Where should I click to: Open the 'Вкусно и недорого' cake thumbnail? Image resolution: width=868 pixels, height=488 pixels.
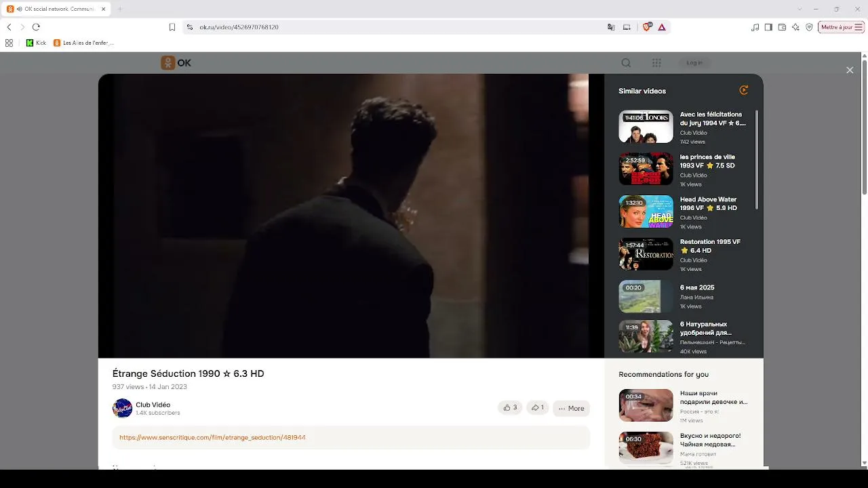pyautogui.click(x=646, y=447)
